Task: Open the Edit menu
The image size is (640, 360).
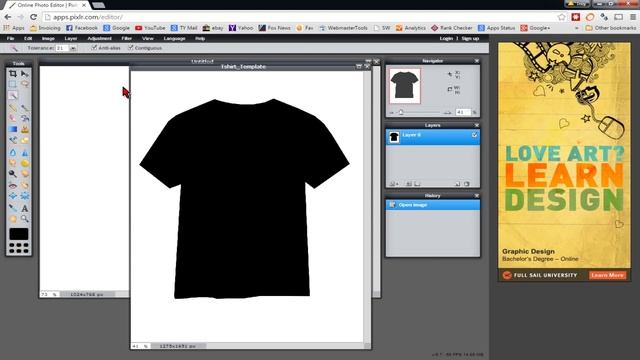Action: click(x=28, y=38)
